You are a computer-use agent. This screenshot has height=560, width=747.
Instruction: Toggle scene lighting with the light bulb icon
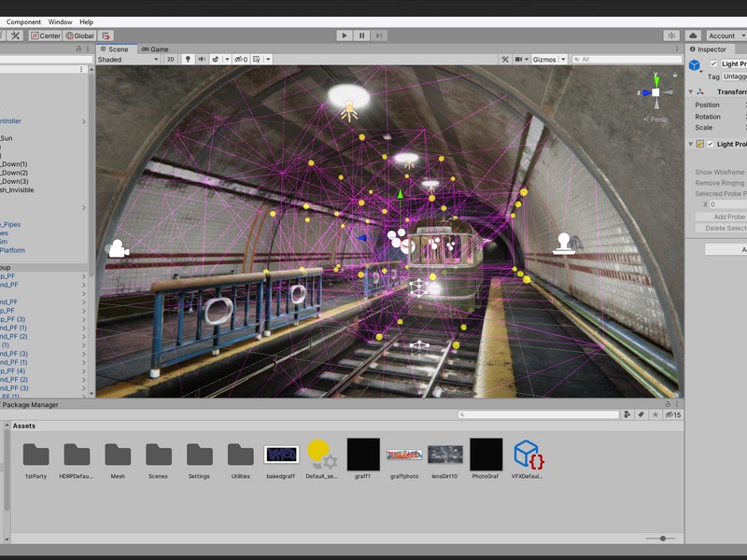(189, 61)
